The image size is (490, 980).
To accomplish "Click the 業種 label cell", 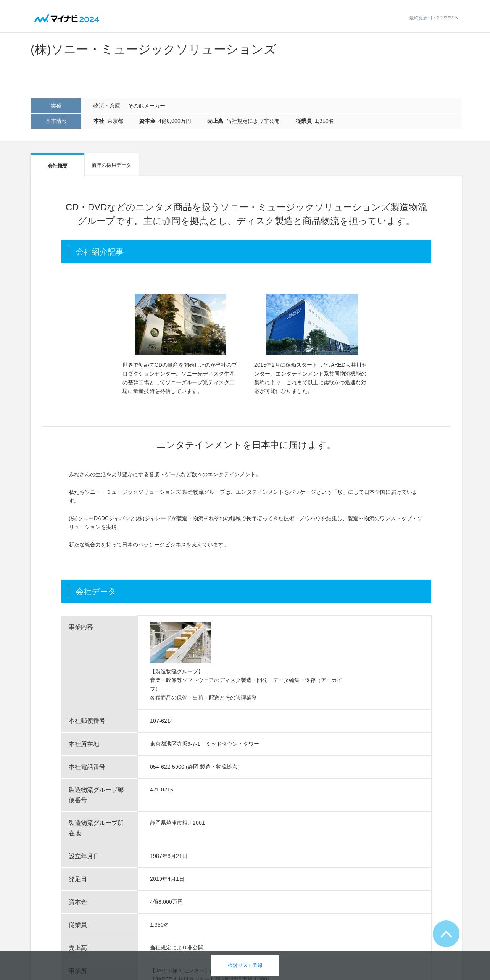I will pos(56,106).
